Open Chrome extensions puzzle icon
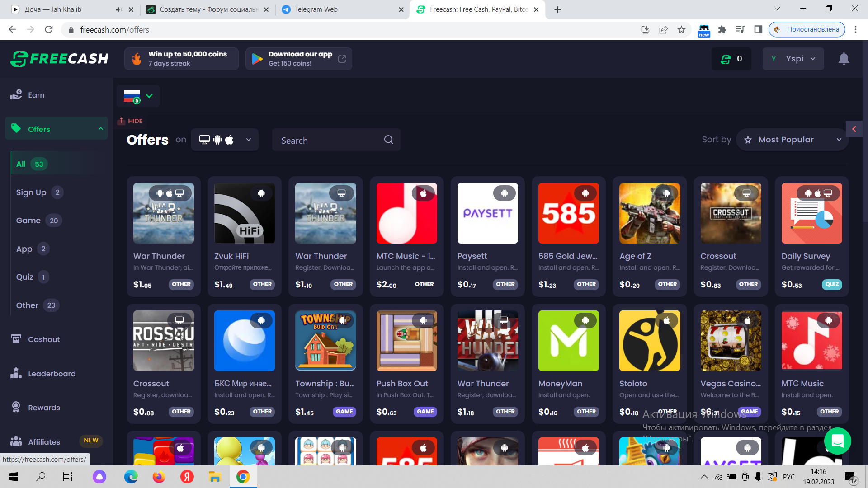This screenshot has height=488, width=868. click(722, 30)
